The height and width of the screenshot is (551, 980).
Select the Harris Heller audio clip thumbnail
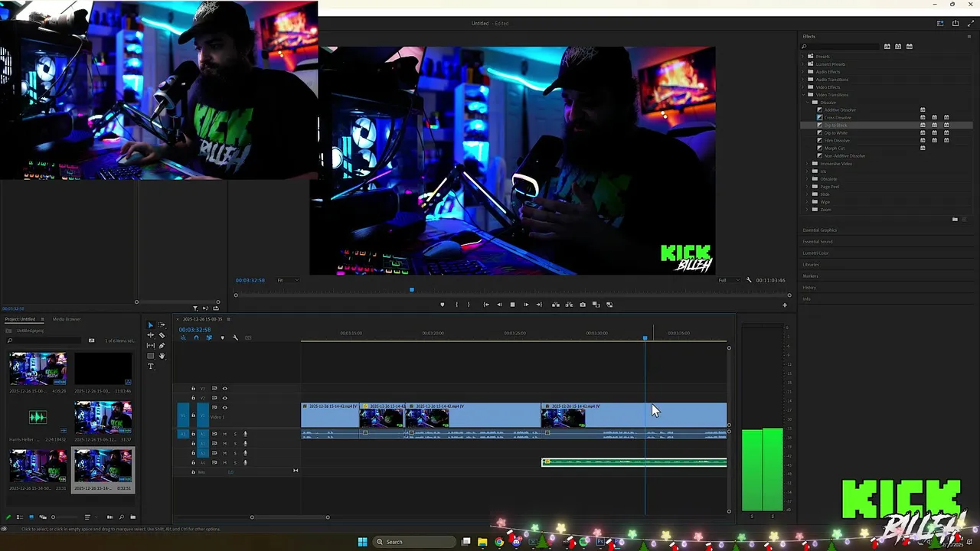(x=38, y=417)
